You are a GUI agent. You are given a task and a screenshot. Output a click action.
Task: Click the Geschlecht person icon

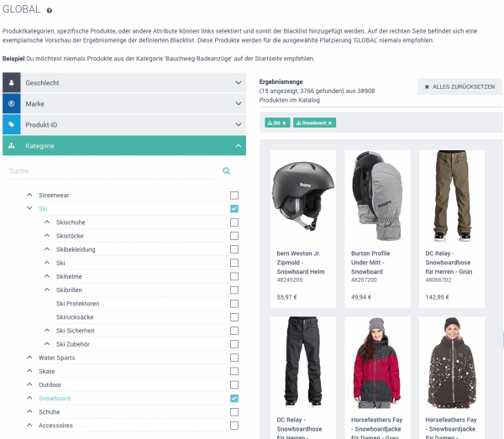pyautogui.click(x=12, y=83)
